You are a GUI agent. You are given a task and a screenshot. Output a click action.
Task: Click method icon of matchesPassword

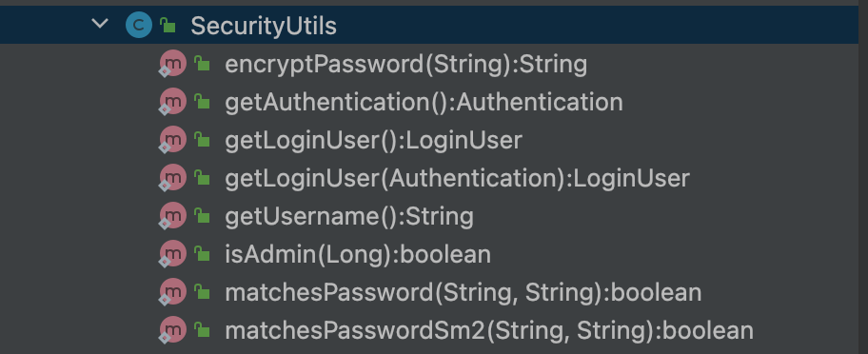[x=172, y=291]
